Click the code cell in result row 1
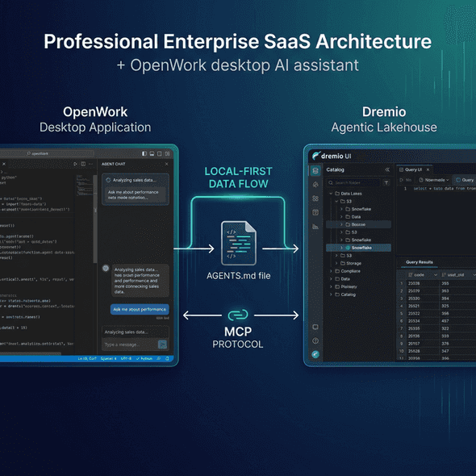Image resolution: width=476 pixels, height=476 pixels. pos(423,283)
